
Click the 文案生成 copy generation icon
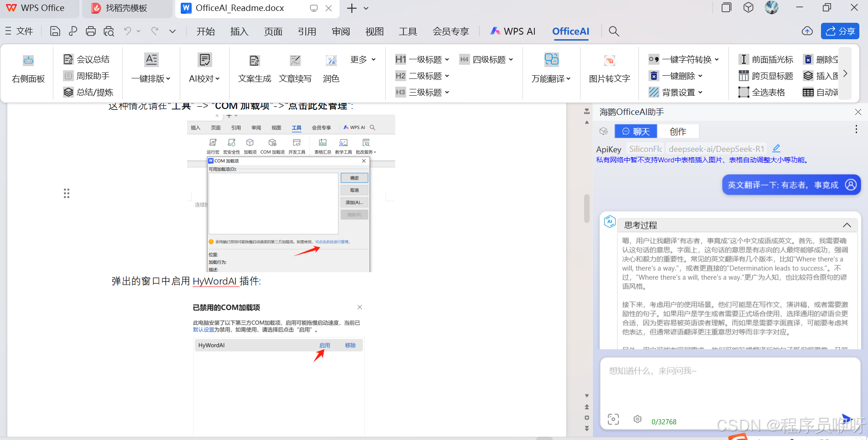point(254,60)
